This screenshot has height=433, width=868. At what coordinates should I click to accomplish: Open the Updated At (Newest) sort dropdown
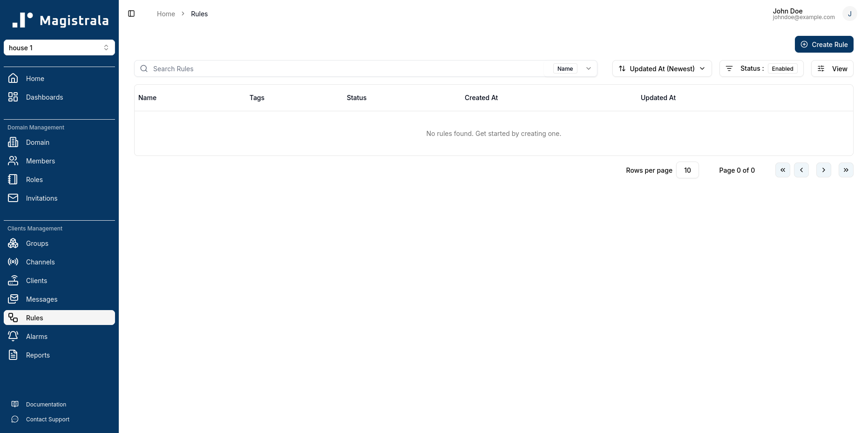point(662,68)
